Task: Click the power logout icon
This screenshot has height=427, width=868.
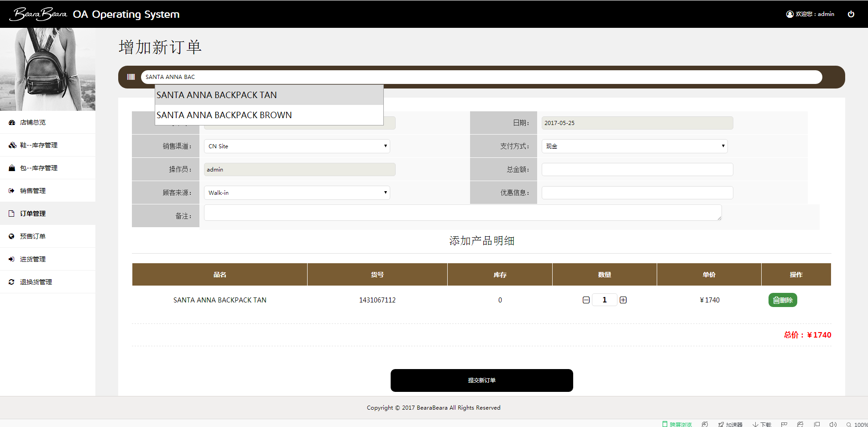Action: [851, 14]
